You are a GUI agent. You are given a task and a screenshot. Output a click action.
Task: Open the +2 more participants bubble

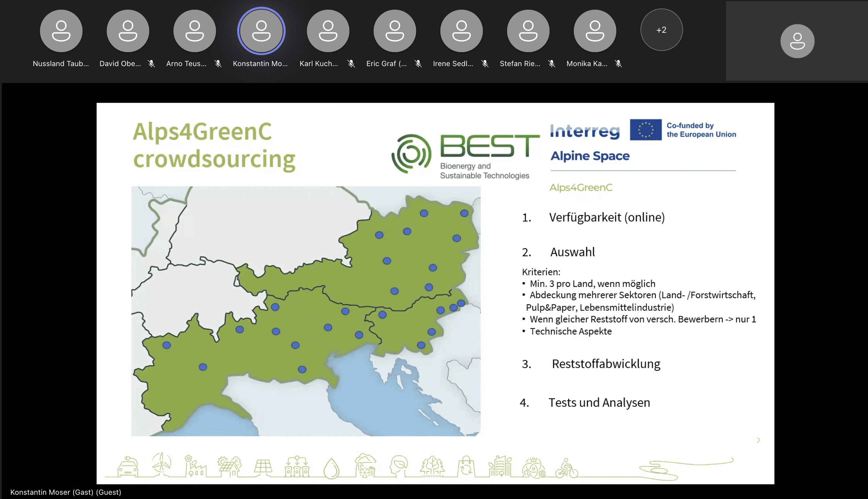pos(662,30)
